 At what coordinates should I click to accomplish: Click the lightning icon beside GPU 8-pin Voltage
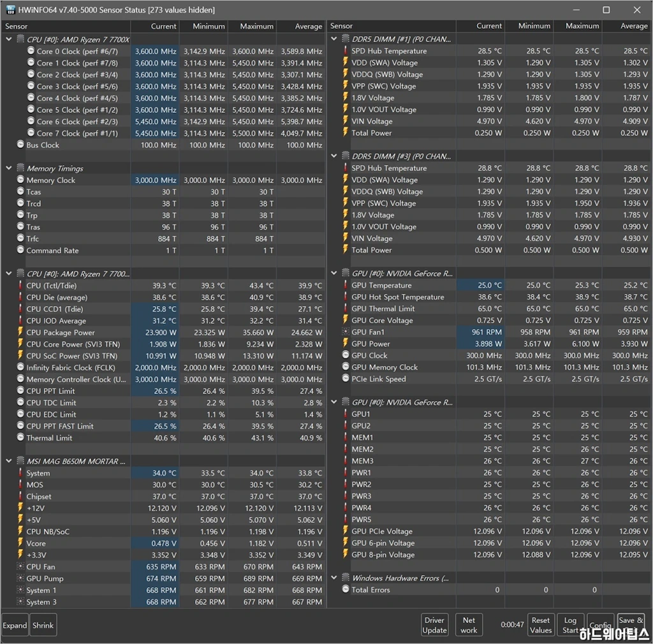click(345, 555)
